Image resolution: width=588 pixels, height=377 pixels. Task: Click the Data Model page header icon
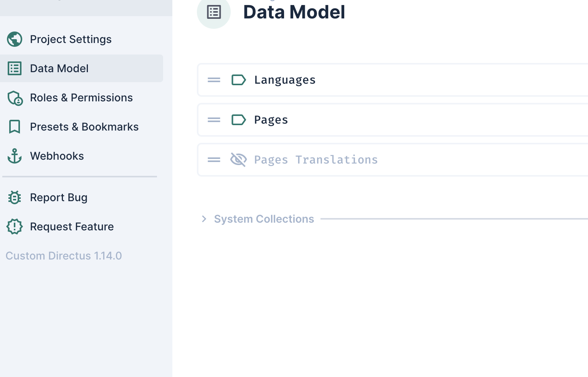coord(213,12)
